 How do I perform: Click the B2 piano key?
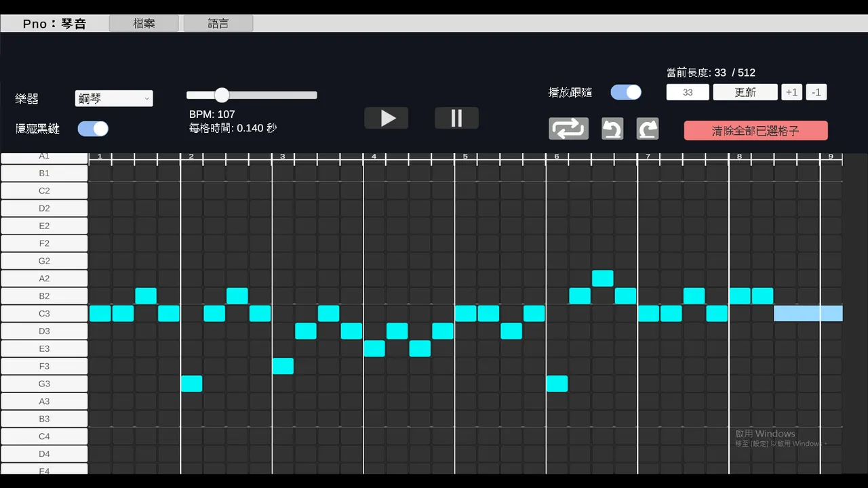(44, 296)
